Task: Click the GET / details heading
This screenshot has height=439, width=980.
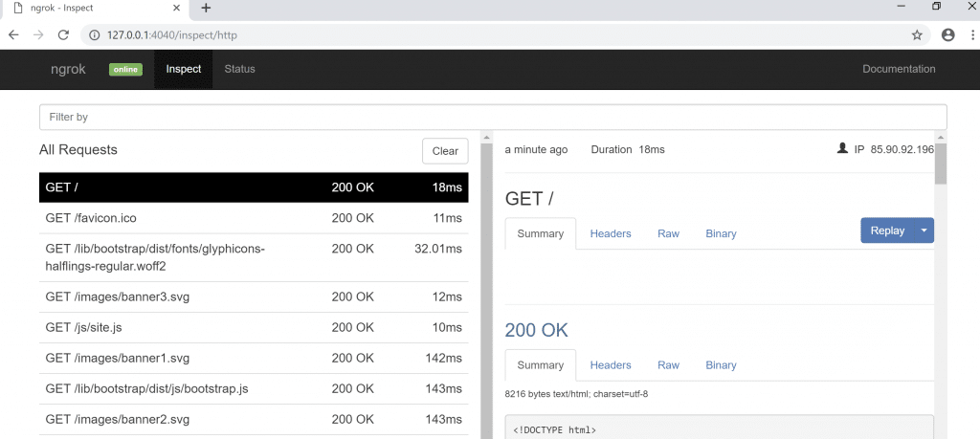Action: [x=529, y=199]
